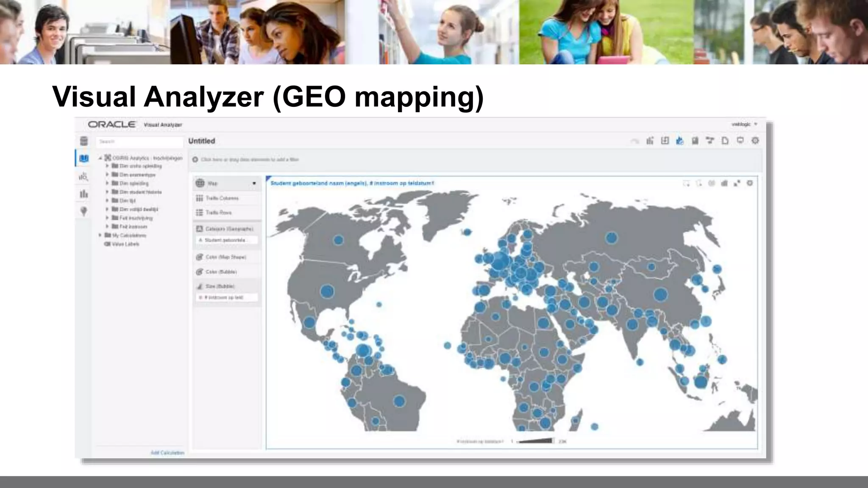Viewport: 868px width, 488px height.
Task: Click the Add Visualization toolbar icon
Action: click(650, 141)
